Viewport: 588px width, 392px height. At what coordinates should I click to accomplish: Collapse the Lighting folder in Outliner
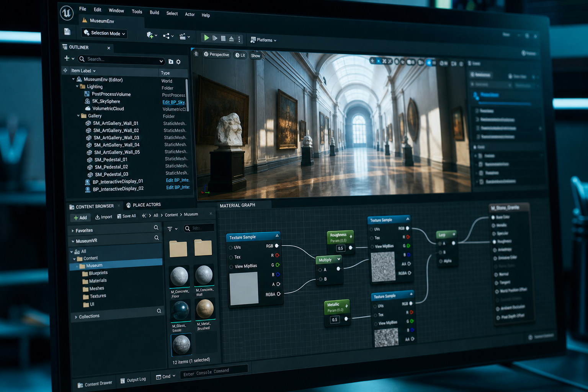77,87
